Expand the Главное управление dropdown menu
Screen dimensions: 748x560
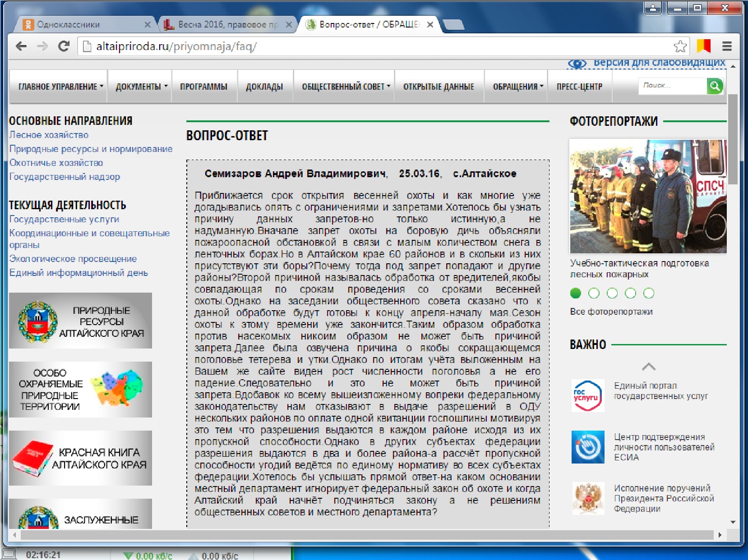pyautogui.click(x=60, y=87)
